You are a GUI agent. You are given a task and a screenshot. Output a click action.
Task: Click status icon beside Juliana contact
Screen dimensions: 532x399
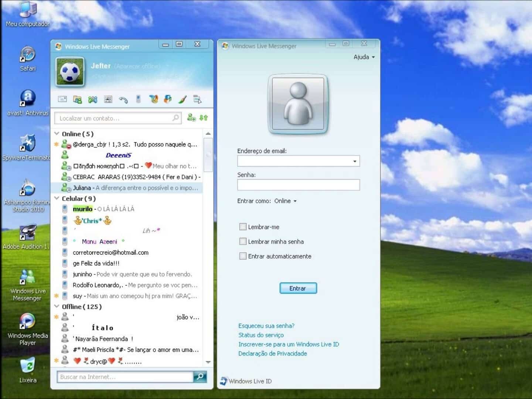coord(66,188)
